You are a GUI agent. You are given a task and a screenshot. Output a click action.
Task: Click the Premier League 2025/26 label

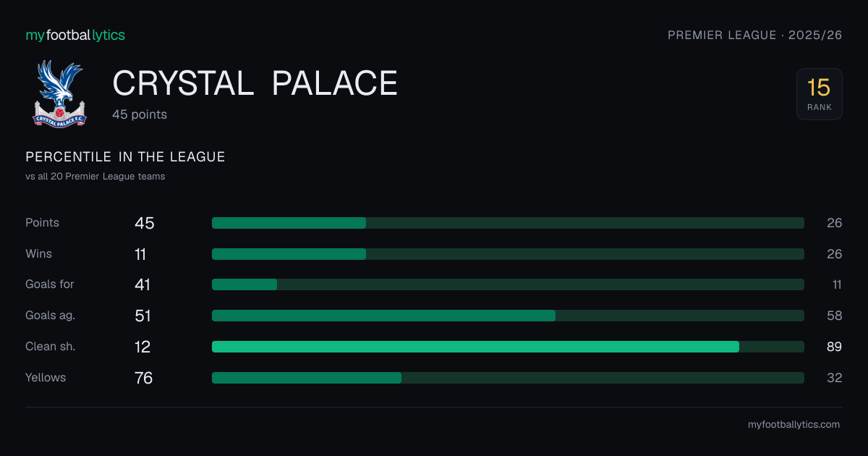(x=754, y=35)
